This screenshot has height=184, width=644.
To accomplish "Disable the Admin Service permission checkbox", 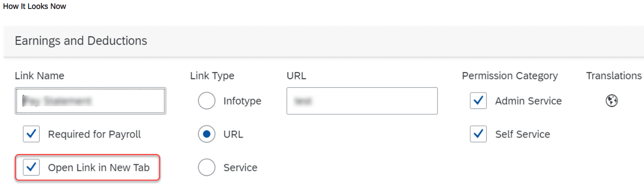I will 478,101.
